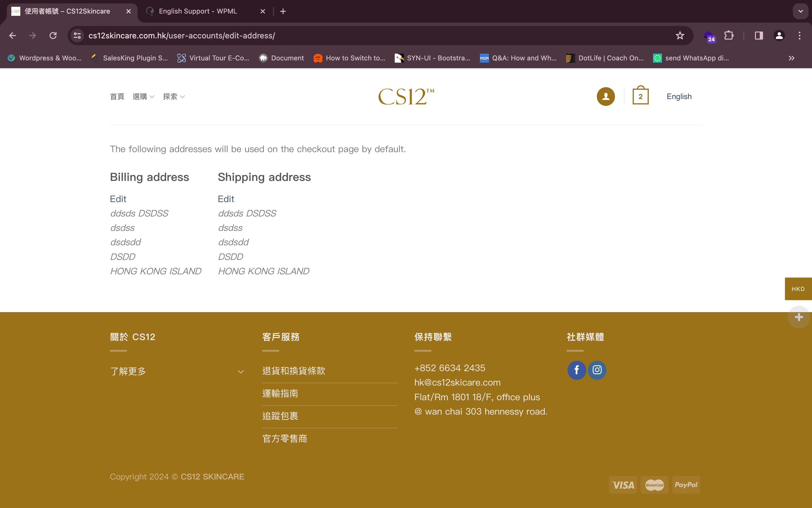Click the phone number +852 6634 2435
The height and width of the screenshot is (508, 812).
click(x=450, y=368)
